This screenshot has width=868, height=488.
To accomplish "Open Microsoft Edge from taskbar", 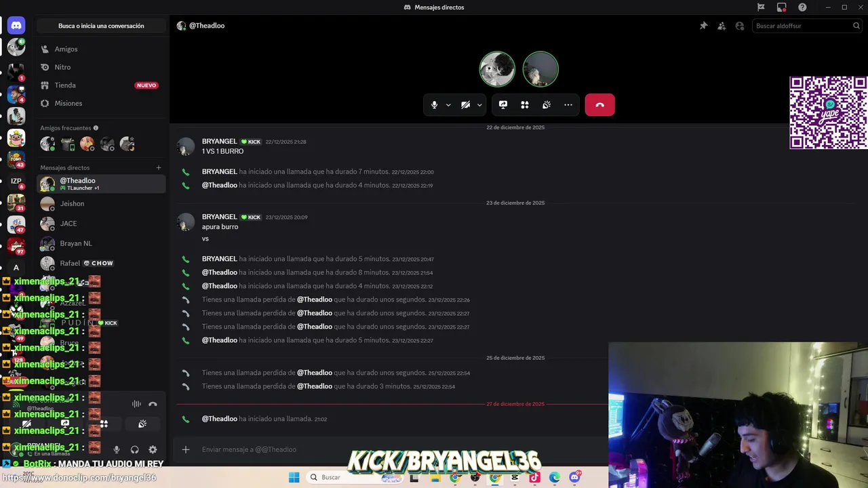I will 555,477.
